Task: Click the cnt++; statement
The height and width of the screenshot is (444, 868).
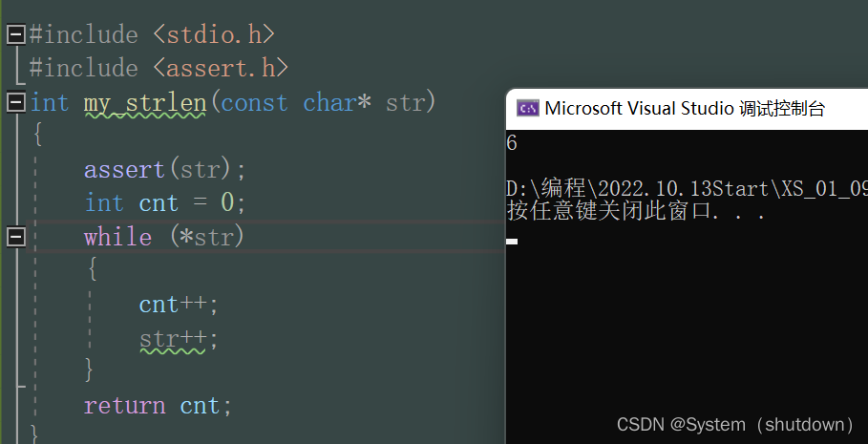Action: (x=179, y=305)
